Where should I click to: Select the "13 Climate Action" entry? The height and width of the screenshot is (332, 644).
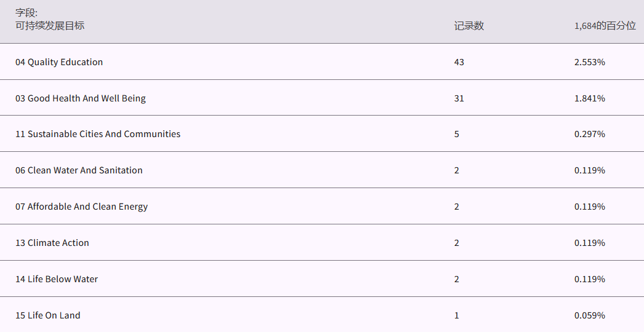tap(52, 243)
